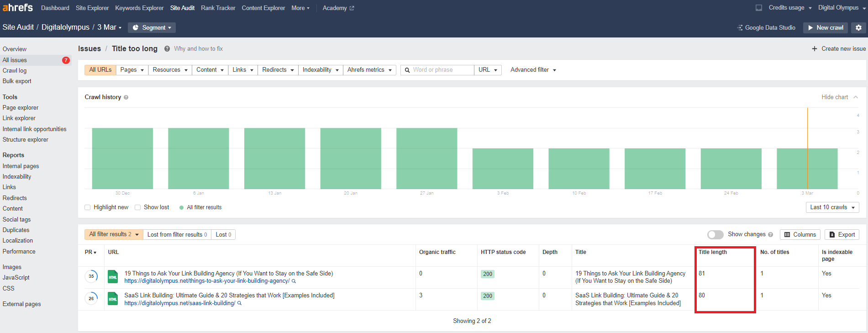Click the Show changes help icon

[771, 235]
